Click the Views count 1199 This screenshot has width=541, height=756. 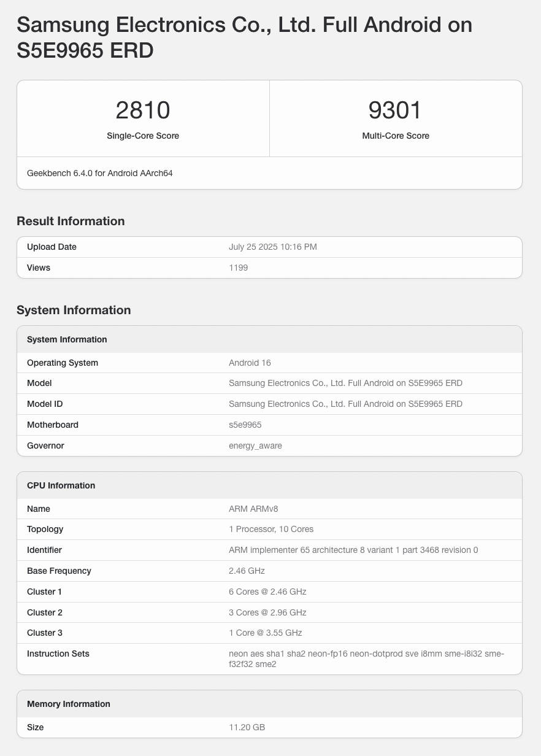[x=238, y=268]
